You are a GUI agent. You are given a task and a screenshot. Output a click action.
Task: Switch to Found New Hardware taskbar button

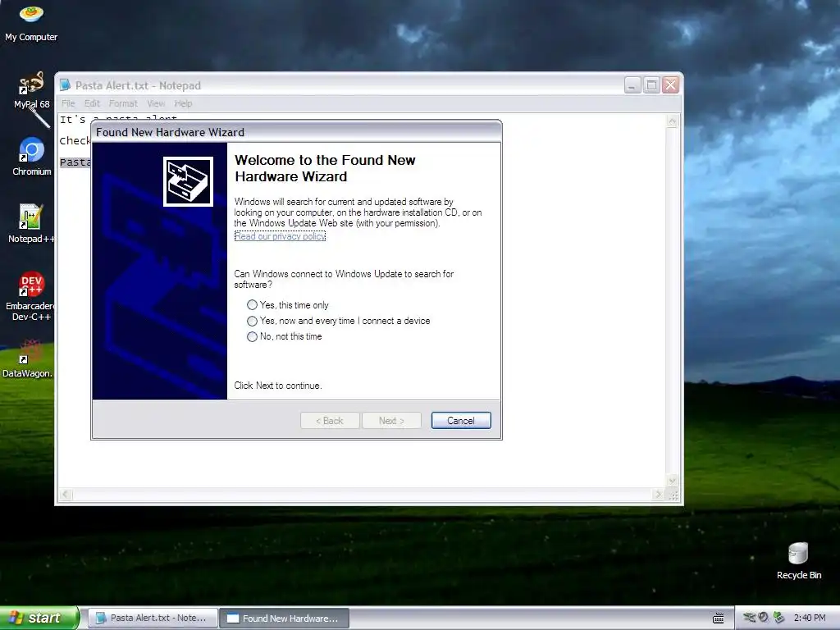(285, 619)
